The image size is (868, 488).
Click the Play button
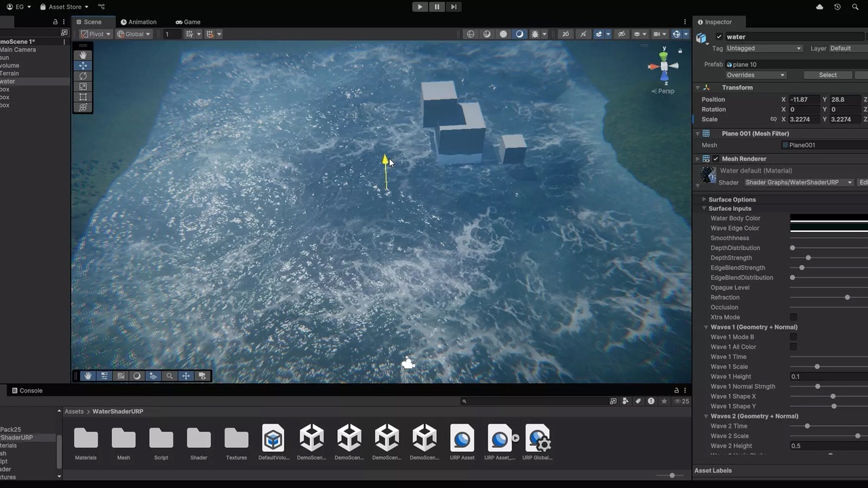[x=420, y=7]
